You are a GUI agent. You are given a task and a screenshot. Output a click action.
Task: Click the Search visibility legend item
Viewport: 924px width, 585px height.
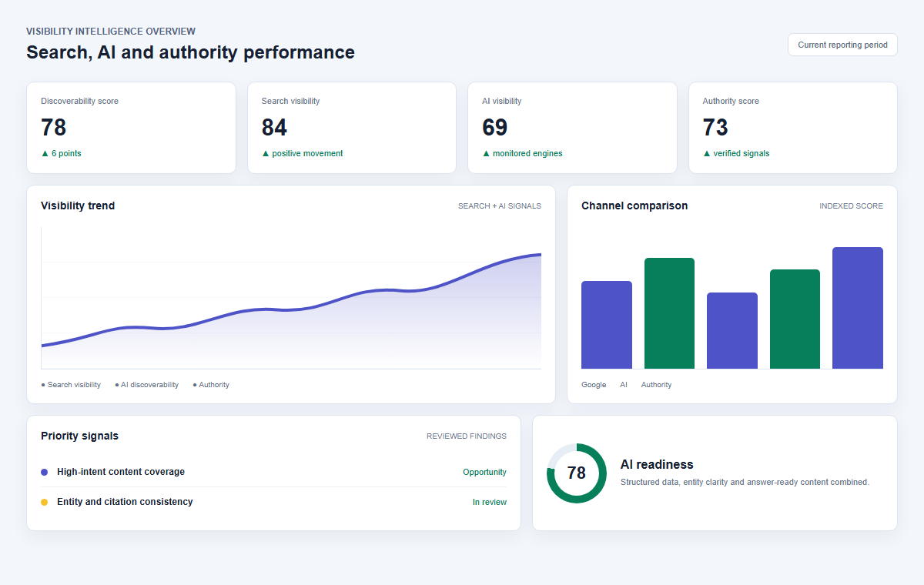point(71,385)
